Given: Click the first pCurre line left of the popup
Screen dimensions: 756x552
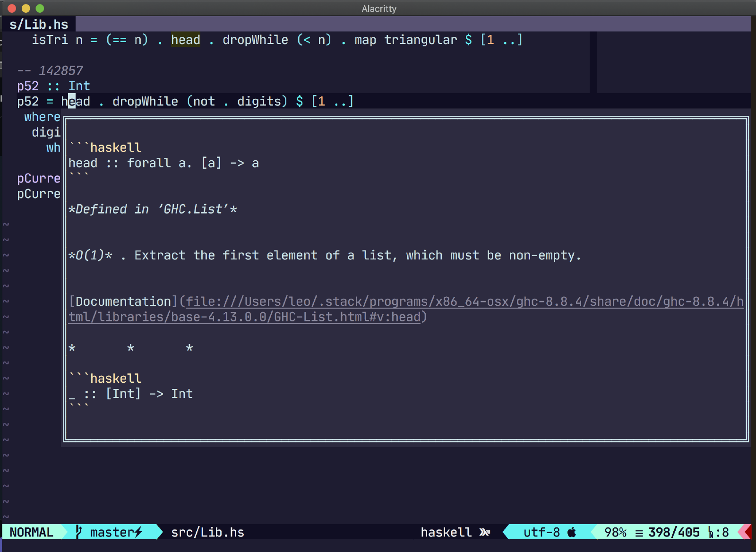Looking at the screenshot, I should (x=39, y=178).
